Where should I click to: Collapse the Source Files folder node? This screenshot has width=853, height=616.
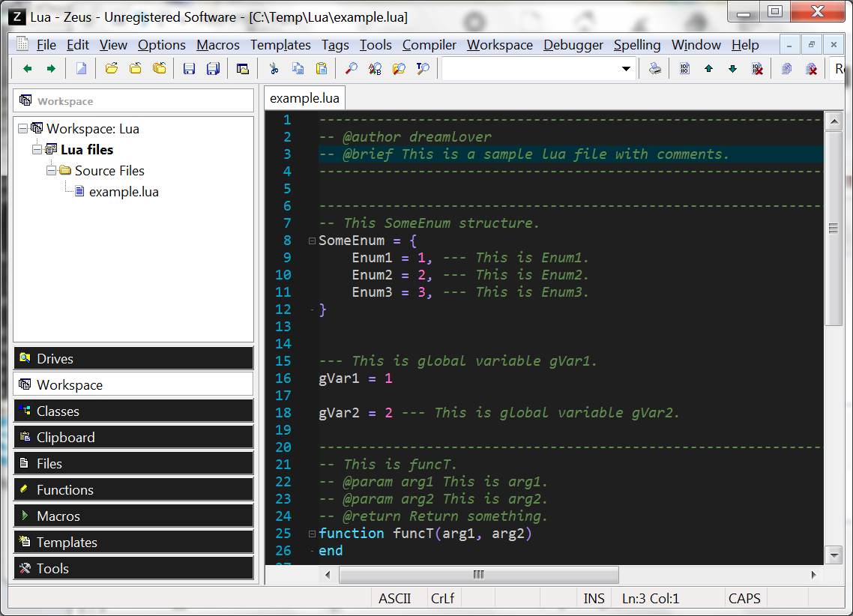click(x=51, y=171)
